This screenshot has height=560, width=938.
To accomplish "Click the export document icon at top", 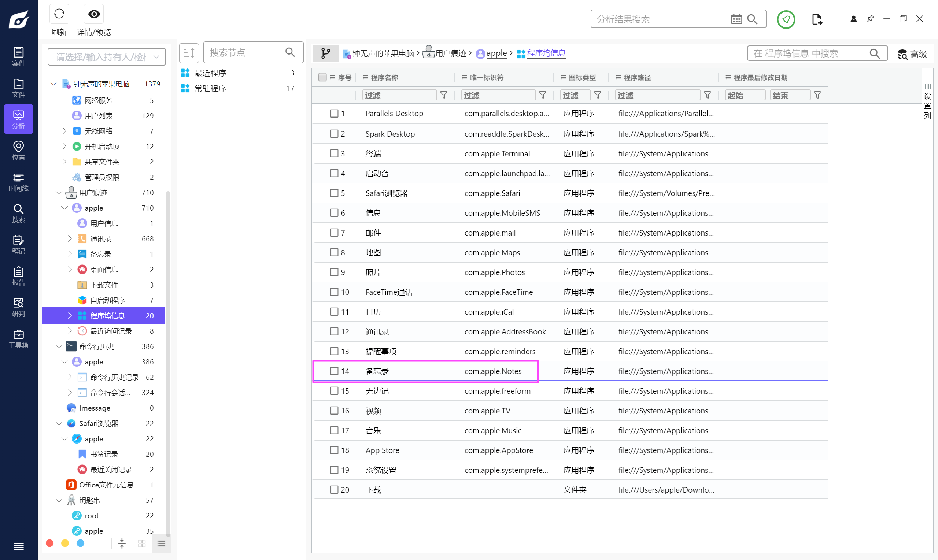I will click(817, 19).
